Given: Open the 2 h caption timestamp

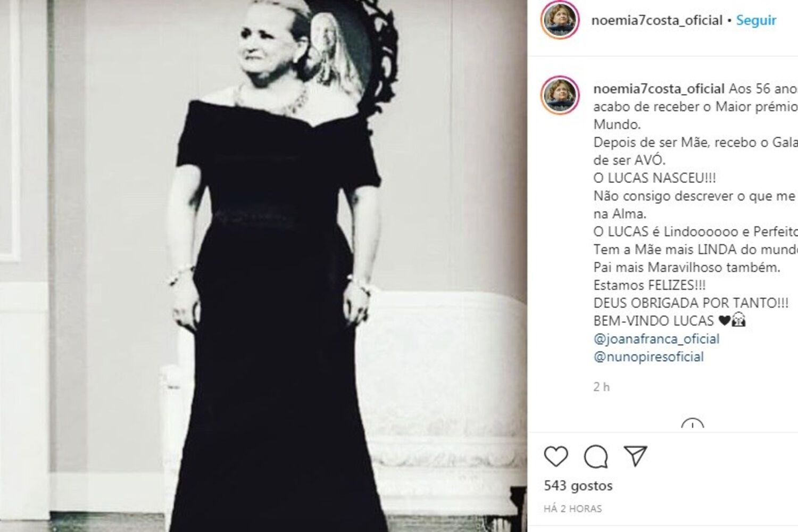Looking at the screenshot, I should [602, 387].
